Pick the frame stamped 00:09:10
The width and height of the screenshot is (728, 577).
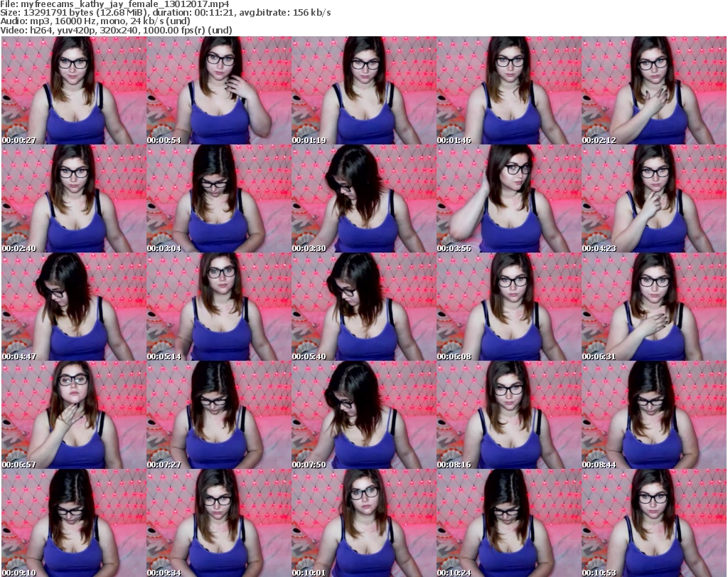pyautogui.click(x=74, y=523)
